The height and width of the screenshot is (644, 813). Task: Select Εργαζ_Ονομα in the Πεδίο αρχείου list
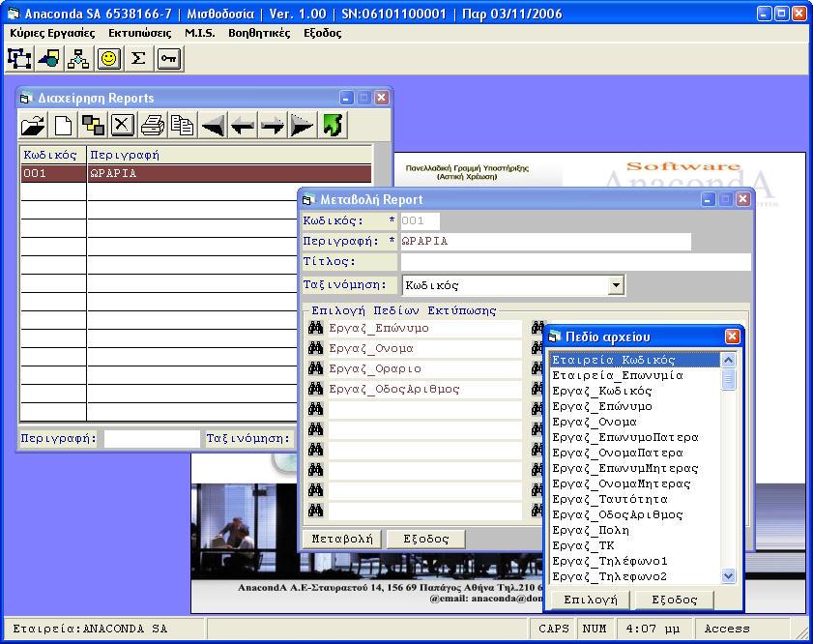634,422
